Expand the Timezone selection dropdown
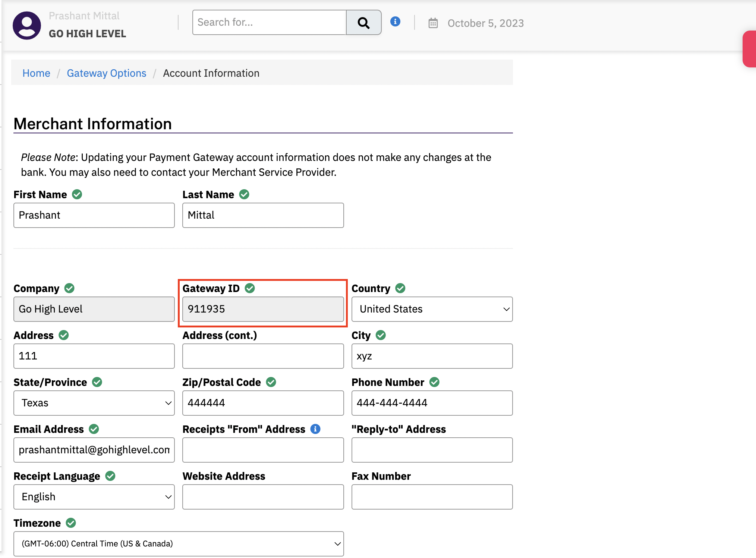 click(179, 544)
